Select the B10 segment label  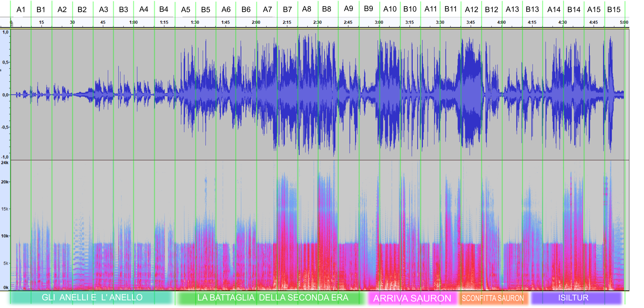coord(410,9)
